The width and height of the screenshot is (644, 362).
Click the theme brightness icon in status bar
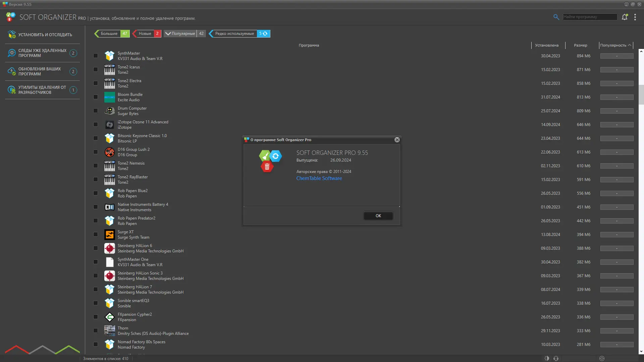[x=547, y=358]
